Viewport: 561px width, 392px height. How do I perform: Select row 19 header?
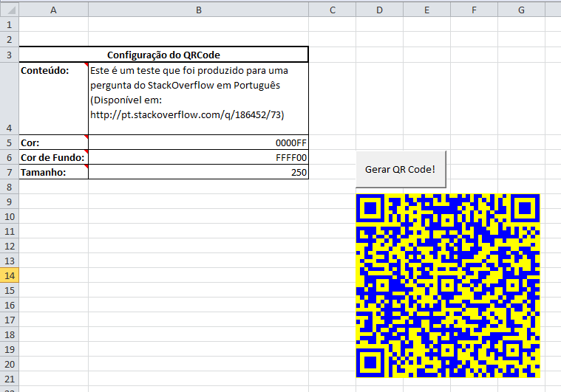(10, 349)
